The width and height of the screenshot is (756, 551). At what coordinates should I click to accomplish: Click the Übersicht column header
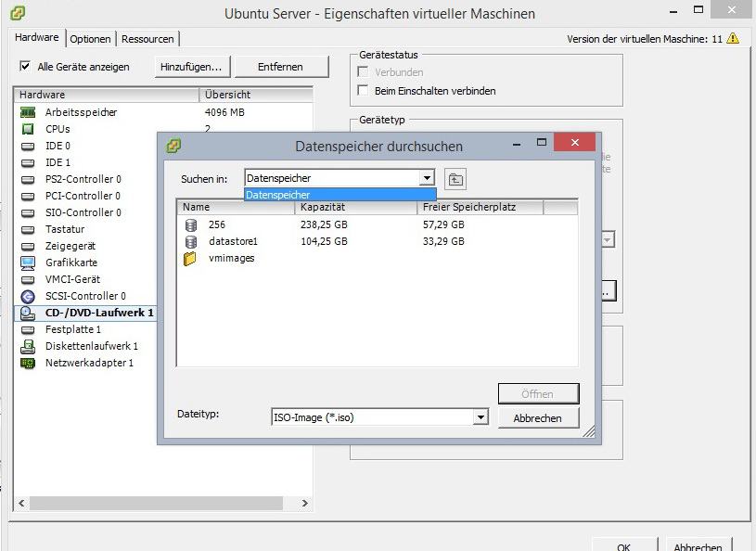coord(256,95)
